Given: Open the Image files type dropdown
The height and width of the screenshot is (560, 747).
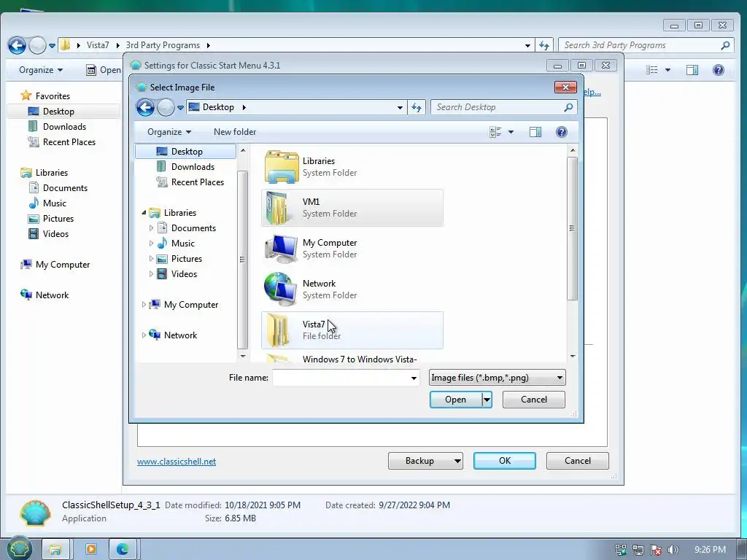Looking at the screenshot, I should [x=498, y=378].
